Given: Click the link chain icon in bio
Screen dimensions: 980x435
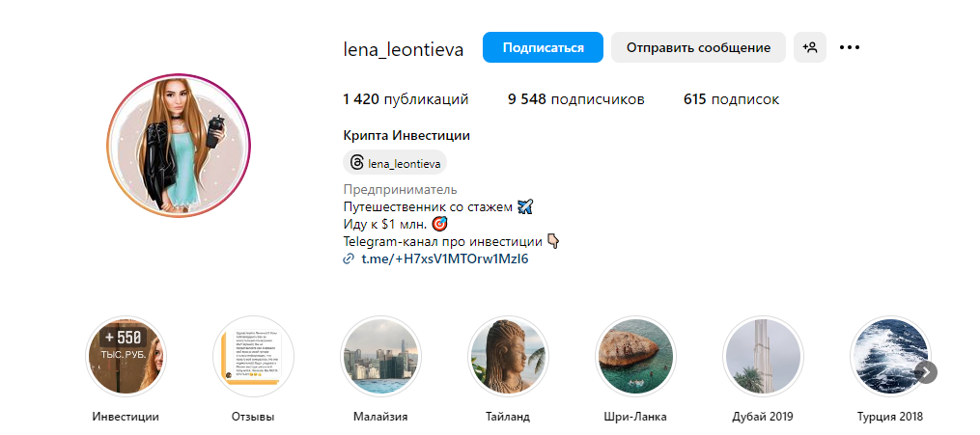Looking at the screenshot, I should coord(350,259).
